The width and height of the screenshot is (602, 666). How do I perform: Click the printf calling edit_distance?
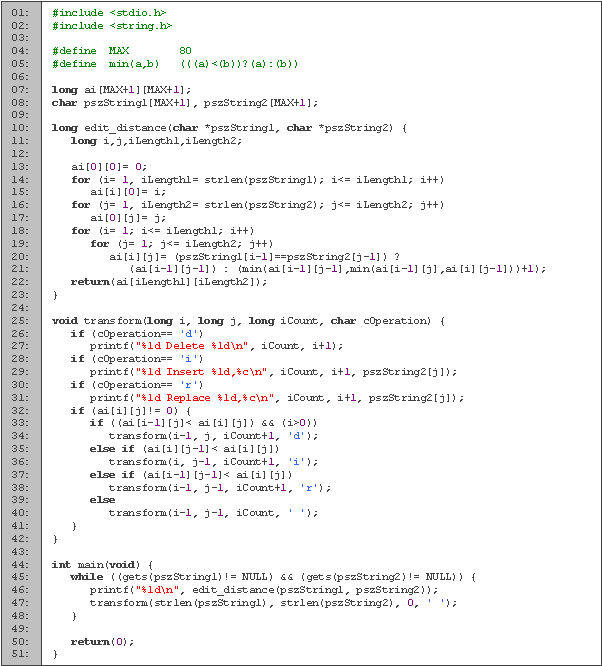tap(264, 590)
